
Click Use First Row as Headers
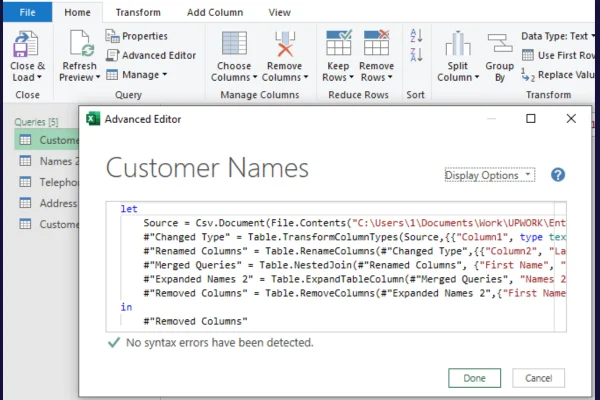[x=559, y=55]
